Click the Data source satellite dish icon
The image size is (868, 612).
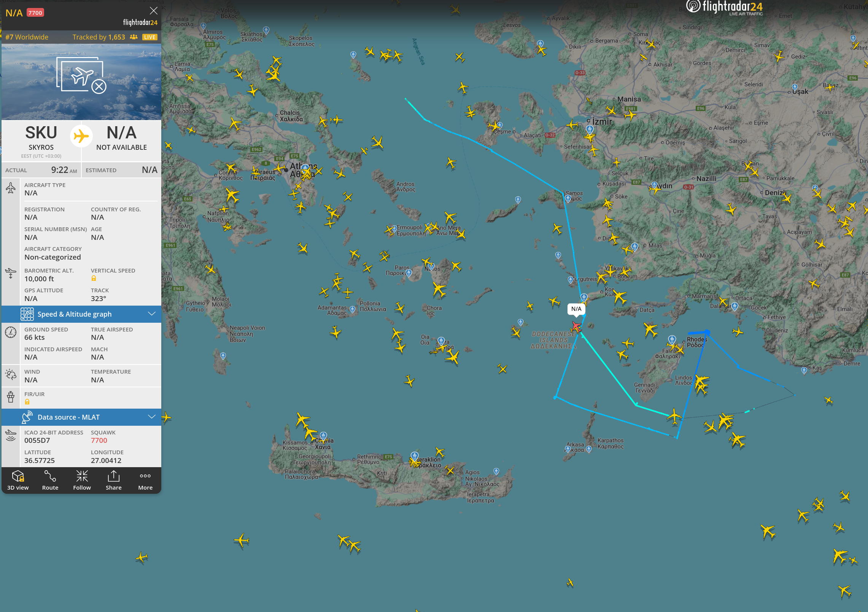(x=27, y=417)
